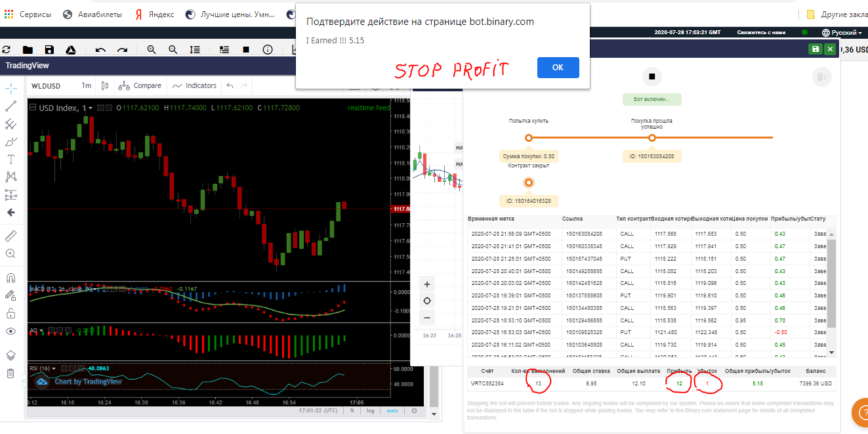Open the 1m timeframe selector
Image resolution: width=868 pixels, height=434 pixels.
[x=86, y=85]
